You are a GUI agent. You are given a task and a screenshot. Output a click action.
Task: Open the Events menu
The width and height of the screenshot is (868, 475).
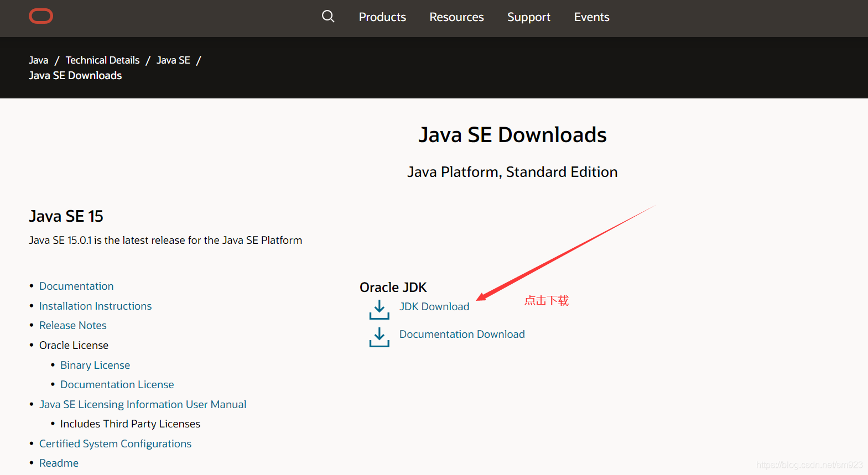click(x=591, y=17)
